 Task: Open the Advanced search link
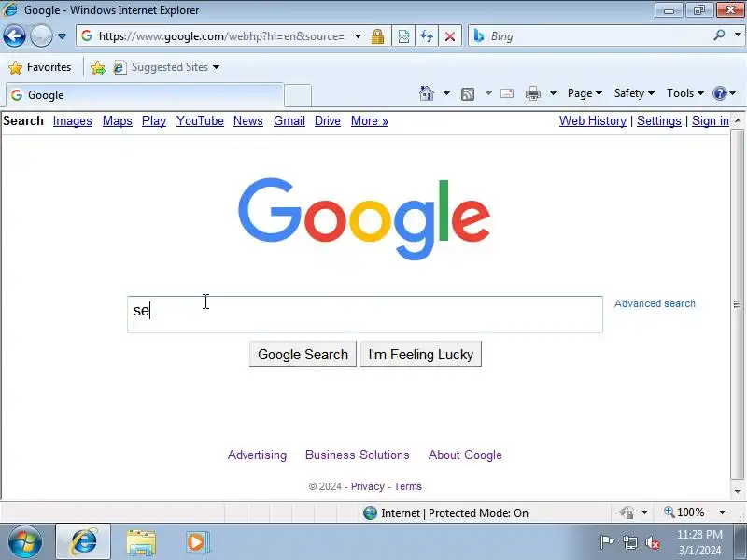click(x=655, y=304)
